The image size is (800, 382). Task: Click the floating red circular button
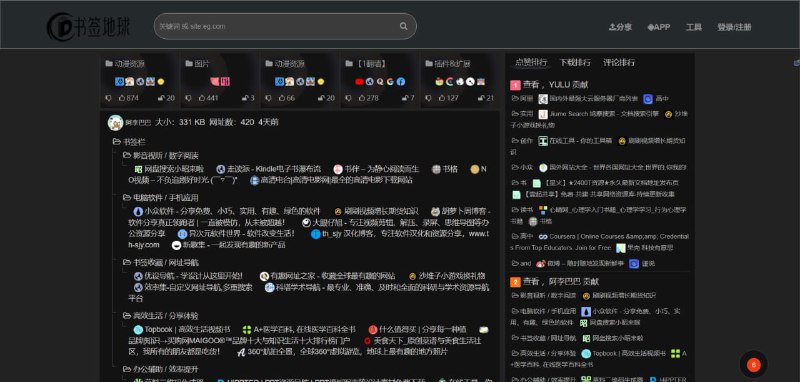tap(753, 365)
